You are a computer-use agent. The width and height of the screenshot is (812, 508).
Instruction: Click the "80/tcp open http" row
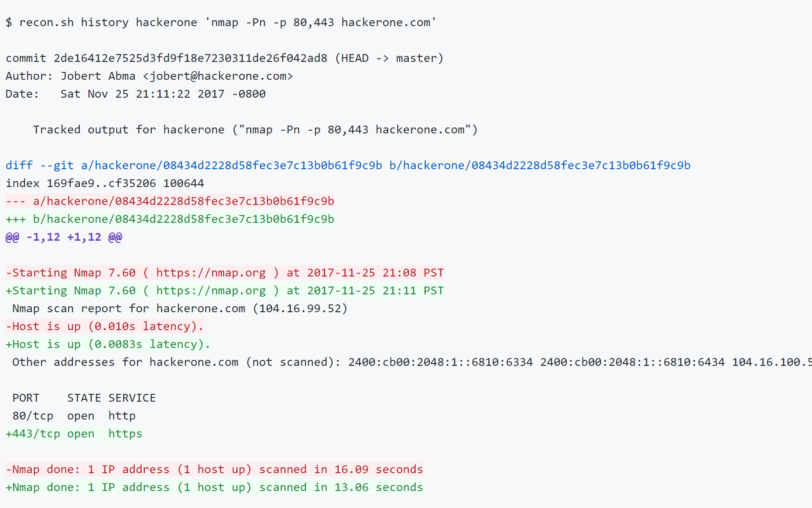pyautogui.click(x=74, y=416)
